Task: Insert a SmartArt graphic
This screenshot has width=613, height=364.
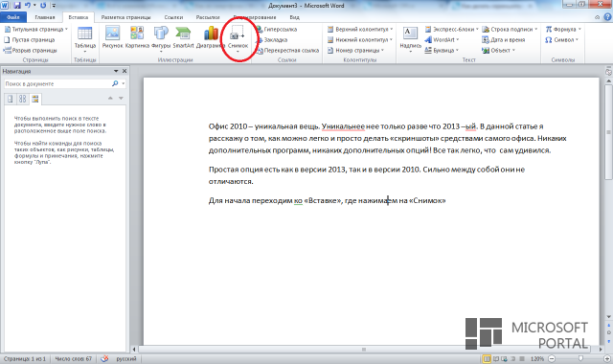Action: pyautogui.click(x=183, y=37)
